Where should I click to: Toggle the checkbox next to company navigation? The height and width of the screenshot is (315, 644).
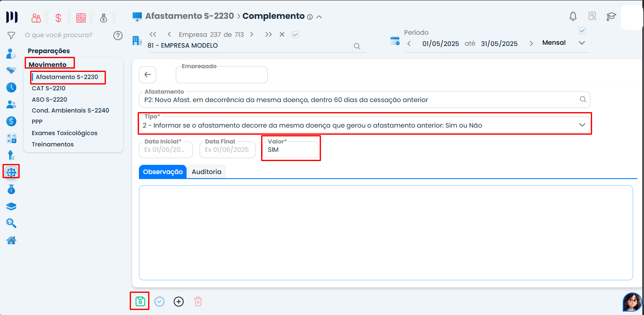pyautogui.click(x=295, y=35)
